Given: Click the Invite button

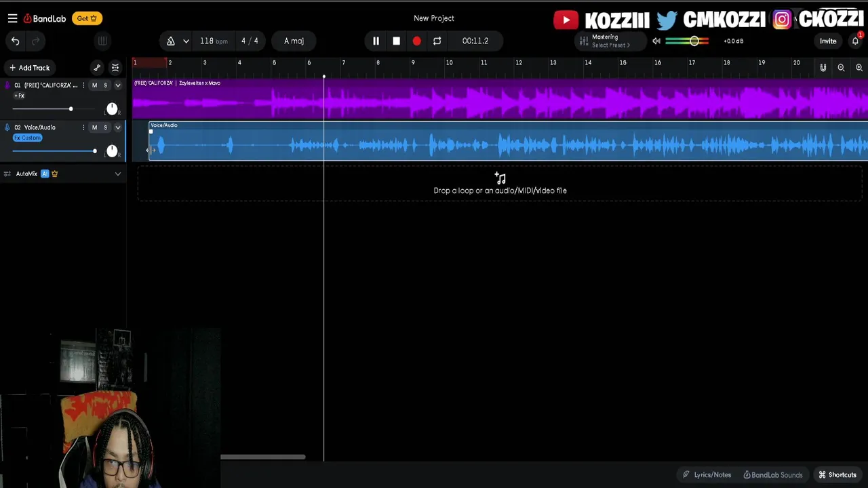Looking at the screenshot, I should pyautogui.click(x=828, y=41).
